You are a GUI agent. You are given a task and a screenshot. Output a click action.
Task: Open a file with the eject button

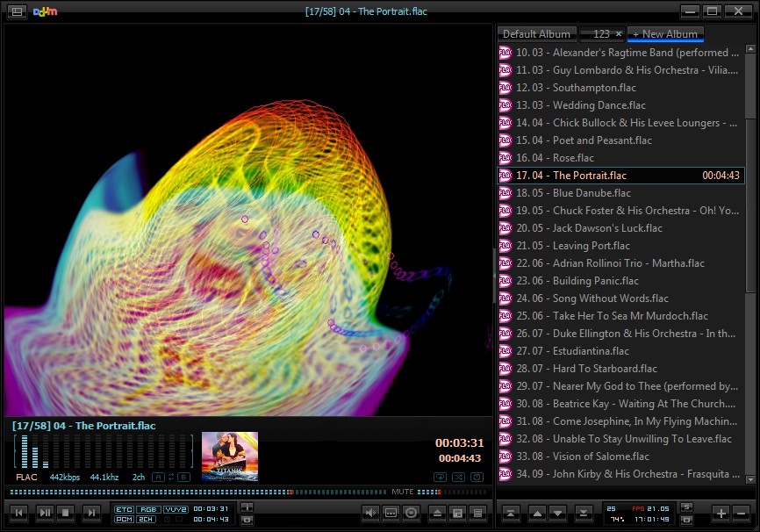437,513
